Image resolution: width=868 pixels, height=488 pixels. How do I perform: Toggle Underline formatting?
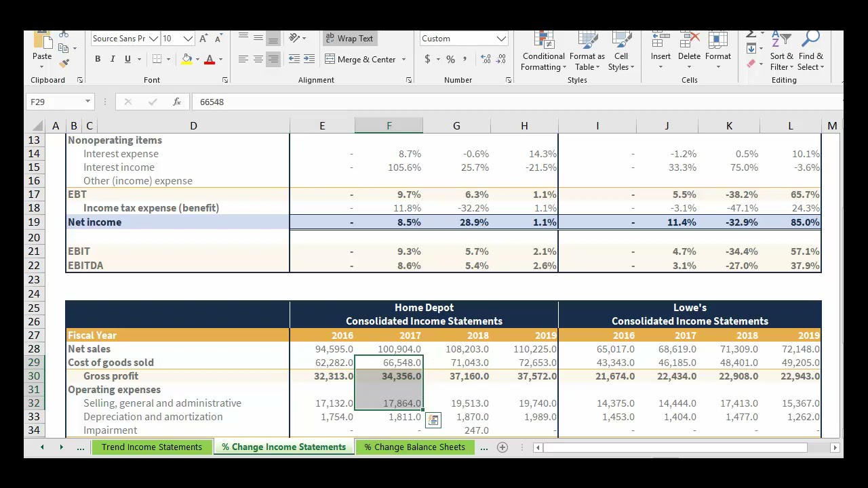(x=127, y=59)
